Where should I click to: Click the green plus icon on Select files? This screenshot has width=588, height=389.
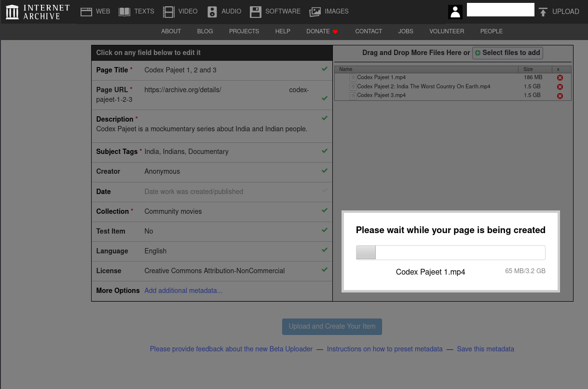tap(478, 53)
